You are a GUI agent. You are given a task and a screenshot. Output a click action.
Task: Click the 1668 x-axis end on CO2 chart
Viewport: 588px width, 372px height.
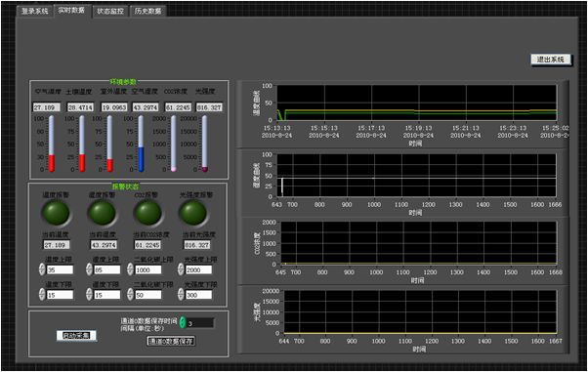pos(556,272)
